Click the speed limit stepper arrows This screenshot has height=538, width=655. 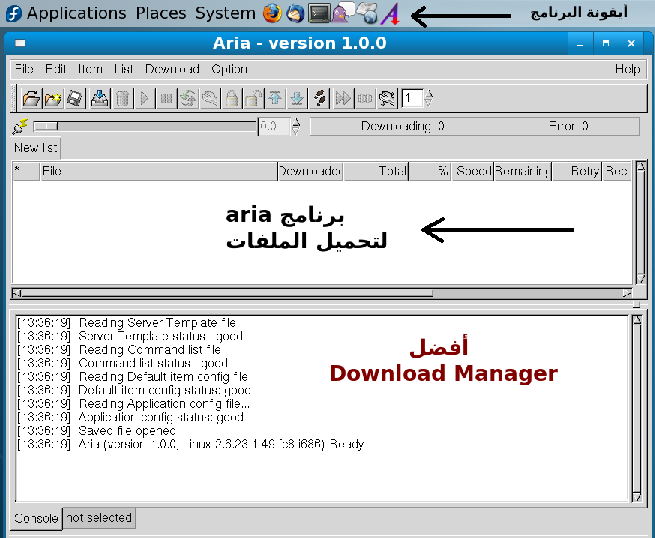tap(296, 126)
